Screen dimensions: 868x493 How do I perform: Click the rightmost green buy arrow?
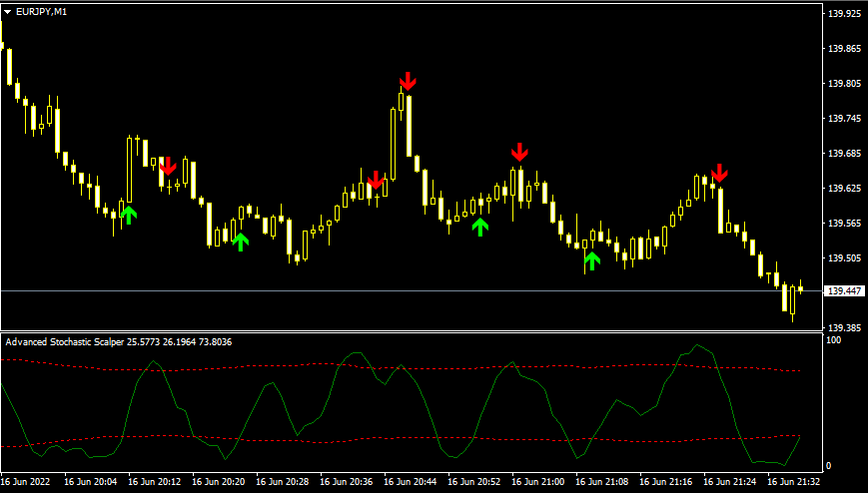(x=592, y=260)
